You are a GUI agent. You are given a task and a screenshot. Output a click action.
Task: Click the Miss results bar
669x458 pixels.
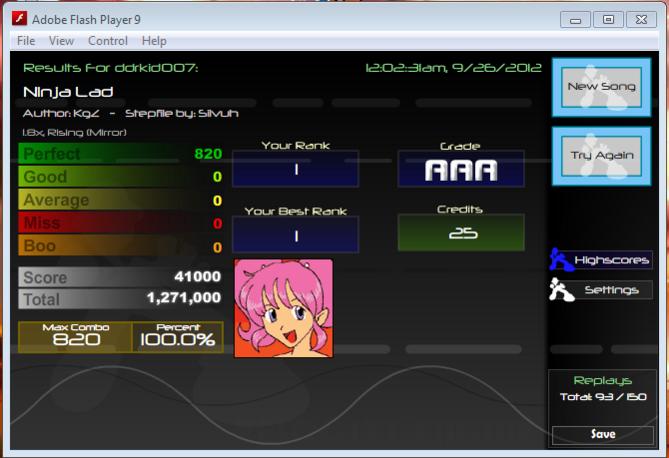[121, 223]
